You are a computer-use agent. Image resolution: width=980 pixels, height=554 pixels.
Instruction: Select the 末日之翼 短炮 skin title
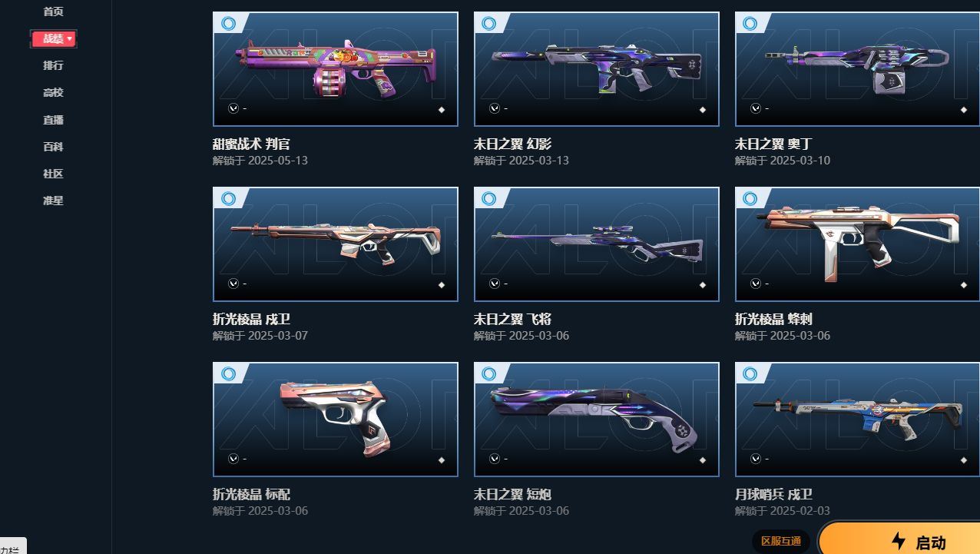512,494
